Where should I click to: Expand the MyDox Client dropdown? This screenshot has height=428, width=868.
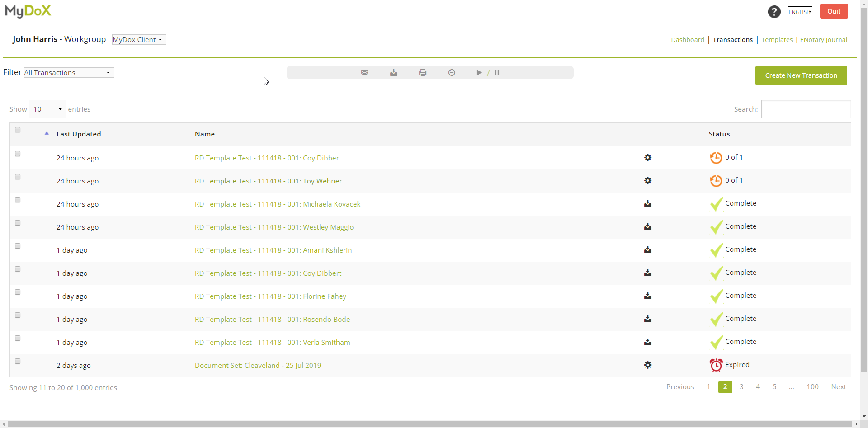[x=138, y=39]
